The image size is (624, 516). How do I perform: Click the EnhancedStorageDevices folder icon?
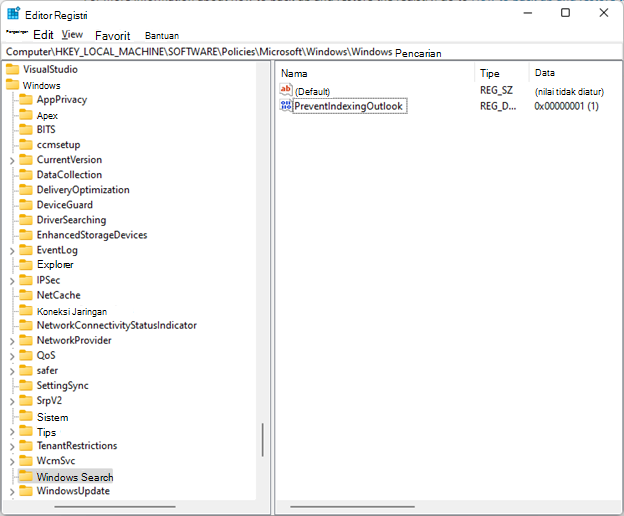click(26, 235)
